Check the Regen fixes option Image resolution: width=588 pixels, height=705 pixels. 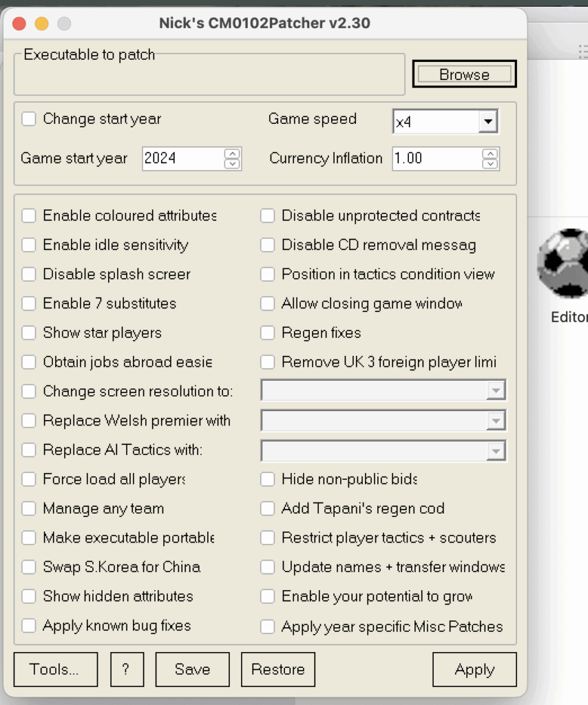[x=267, y=333]
